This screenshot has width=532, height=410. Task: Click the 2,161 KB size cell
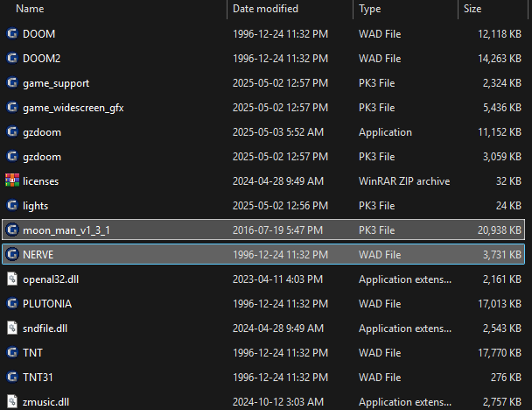coord(502,279)
